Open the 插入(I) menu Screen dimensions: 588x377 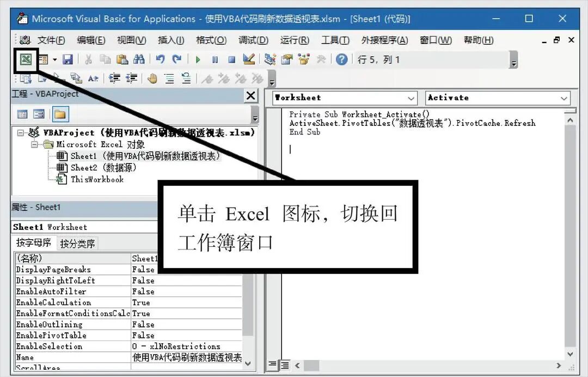click(x=171, y=40)
